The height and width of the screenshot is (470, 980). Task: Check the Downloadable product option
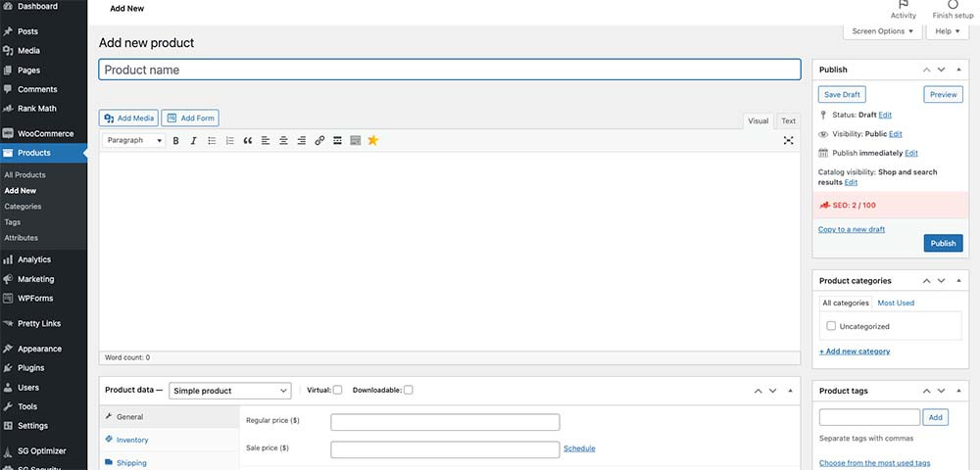408,390
